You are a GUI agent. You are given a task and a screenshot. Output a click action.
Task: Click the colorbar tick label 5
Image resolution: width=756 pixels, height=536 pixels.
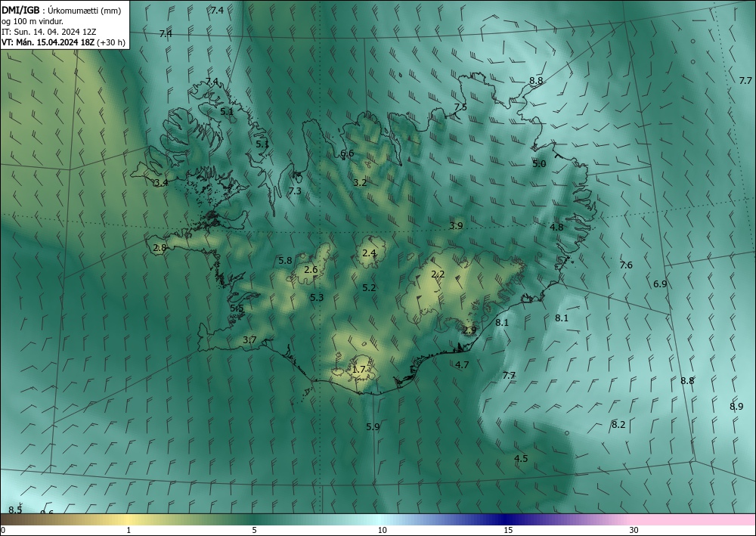(254, 530)
